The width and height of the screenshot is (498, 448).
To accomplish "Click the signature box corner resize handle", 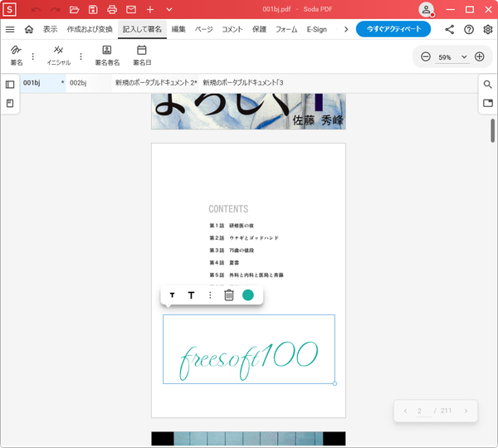I will pos(334,383).
